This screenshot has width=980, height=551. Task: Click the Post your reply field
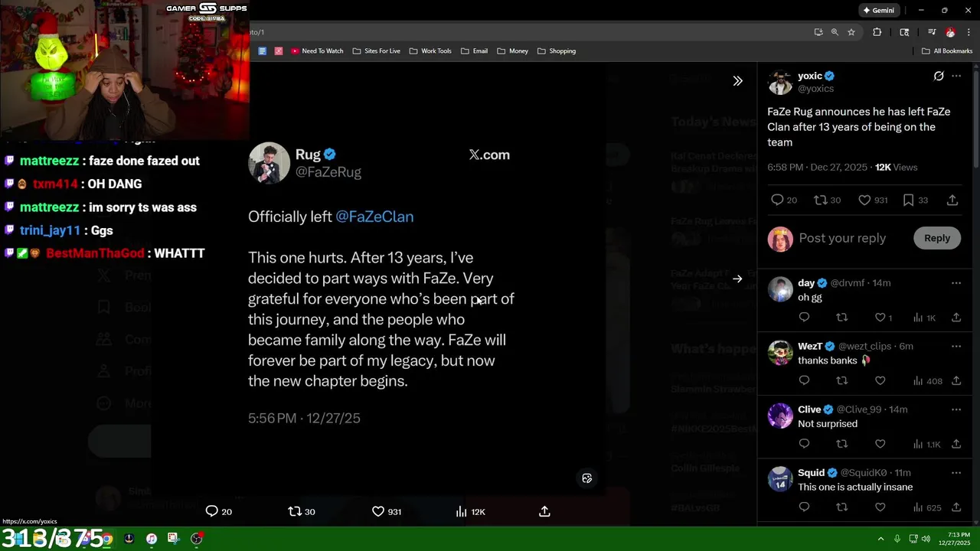pos(842,238)
